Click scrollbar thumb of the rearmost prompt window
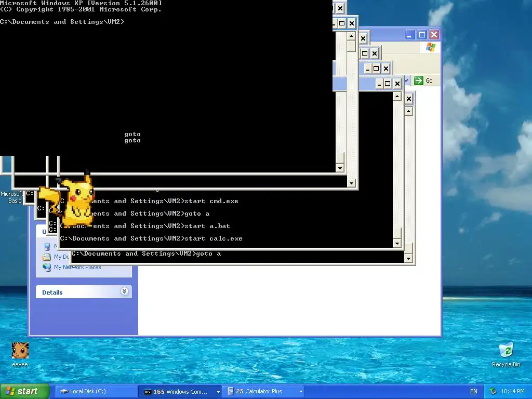This screenshot has width=532, height=399. (408, 248)
